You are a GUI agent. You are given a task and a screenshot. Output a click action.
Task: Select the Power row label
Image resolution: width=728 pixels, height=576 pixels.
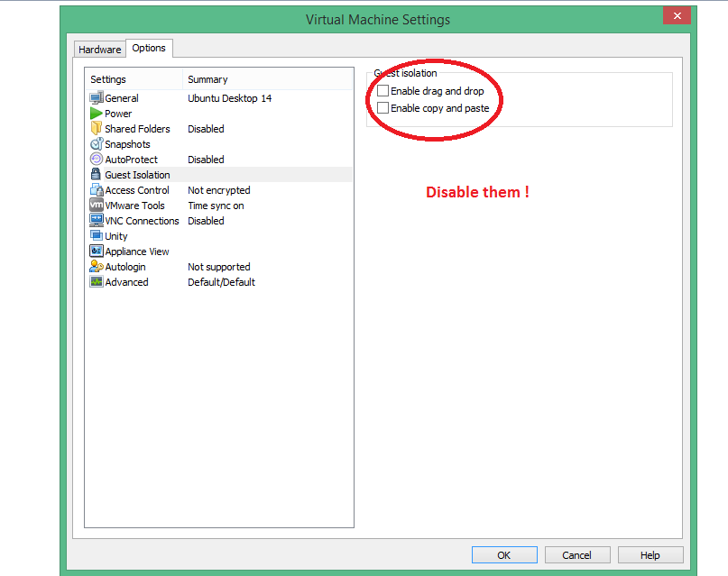coord(118,114)
